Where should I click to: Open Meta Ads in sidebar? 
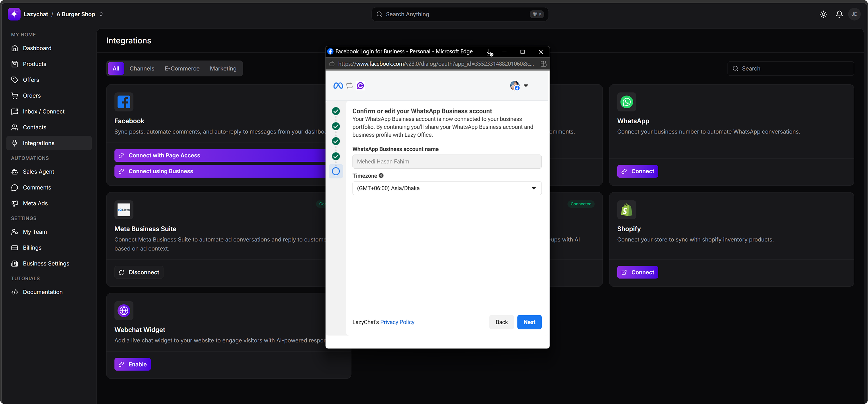point(35,203)
